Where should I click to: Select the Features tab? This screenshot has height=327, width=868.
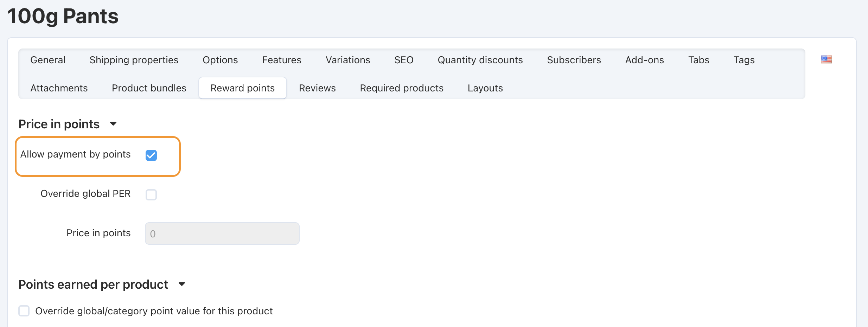282,60
